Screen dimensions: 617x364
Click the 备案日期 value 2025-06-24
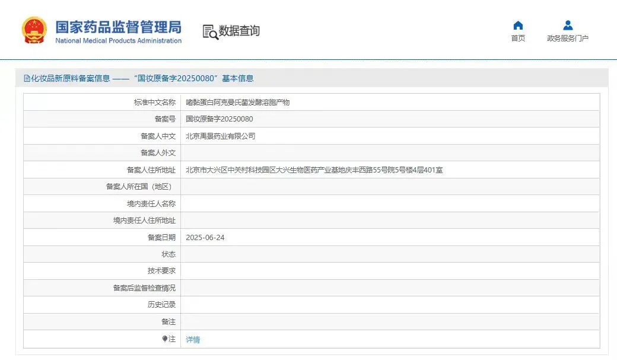(x=205, y=238)
